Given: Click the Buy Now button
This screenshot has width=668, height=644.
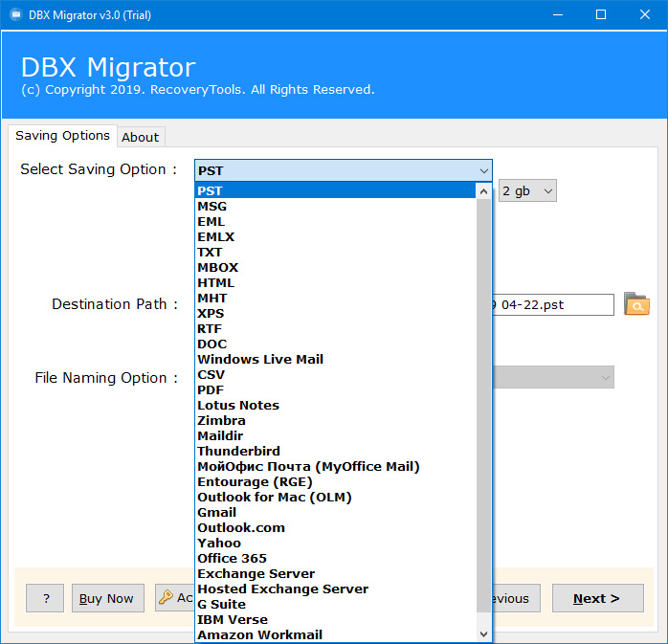Looking at the screenshot, I should tap(107, 598).
